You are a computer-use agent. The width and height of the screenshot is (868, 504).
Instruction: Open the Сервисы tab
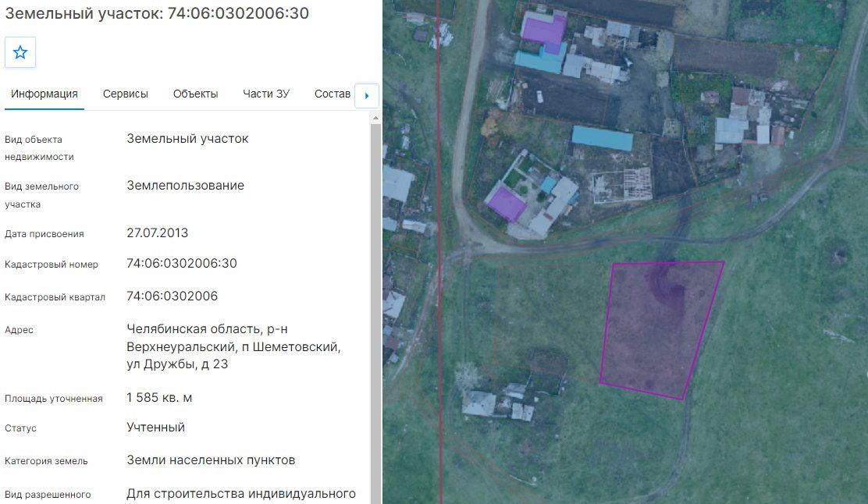pyautogui.click(x=125, y=94)
